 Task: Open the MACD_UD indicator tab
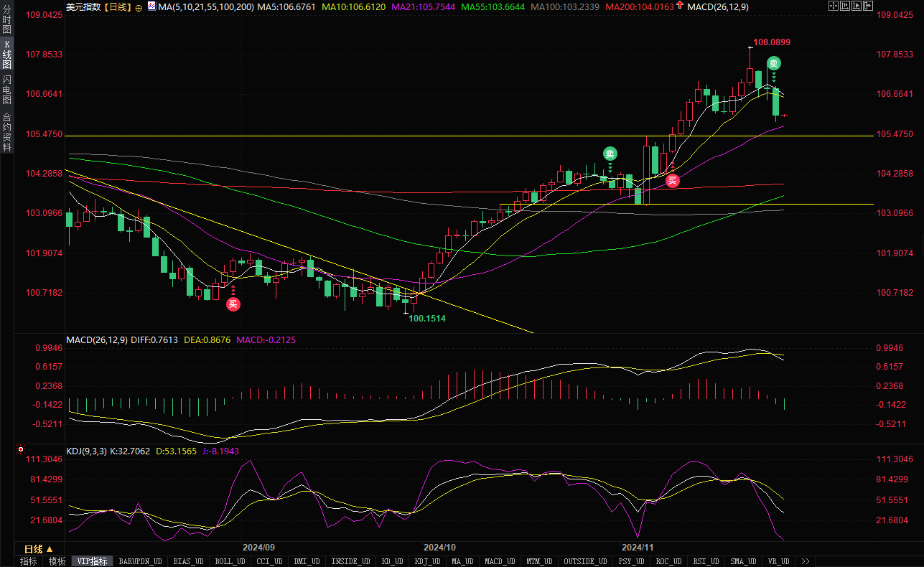coord(499,561)
